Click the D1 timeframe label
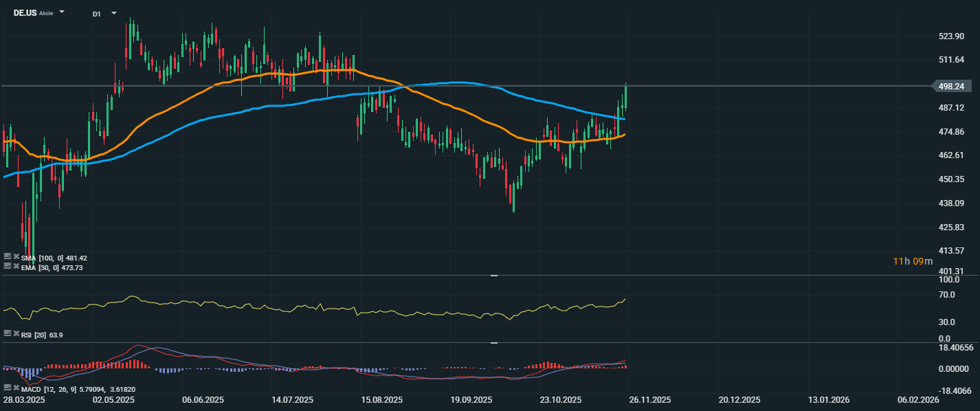The height and width of the screenshot is (411, 980). 96,14
